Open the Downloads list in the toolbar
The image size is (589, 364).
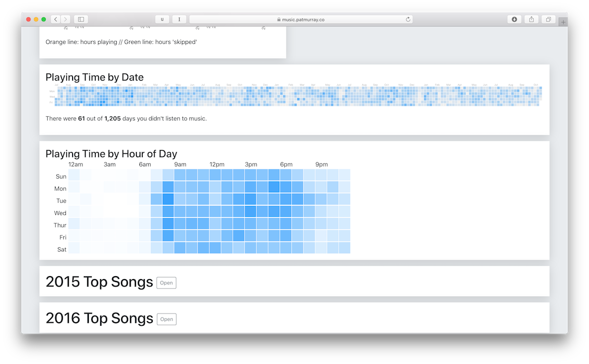tap(514, 19)
